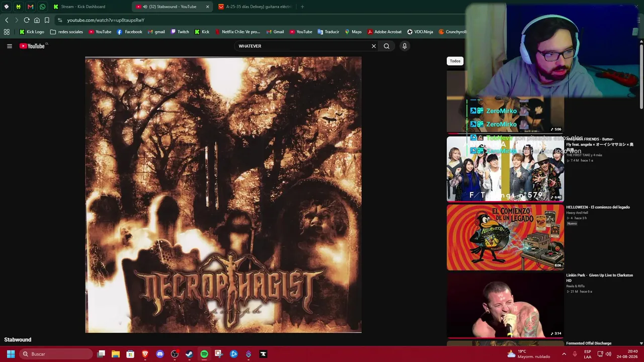Click the address bar URL
The width and height of the screenshot is (644, 362).
click(x=106, y=20)
